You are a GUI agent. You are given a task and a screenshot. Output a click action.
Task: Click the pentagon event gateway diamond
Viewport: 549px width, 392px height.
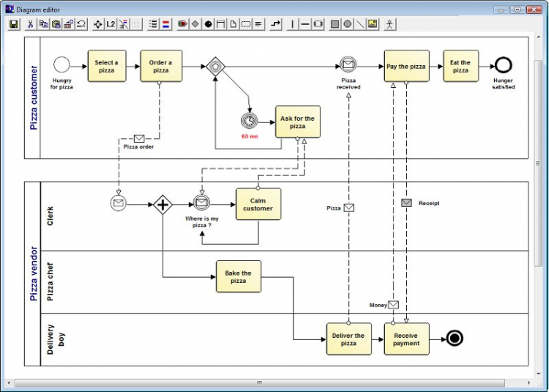point(215,66)
